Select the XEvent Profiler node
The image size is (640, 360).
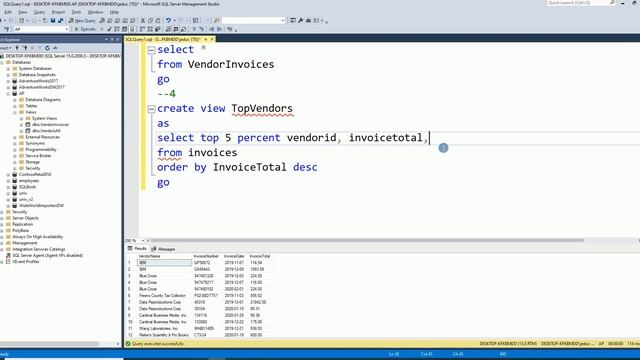click(x=26, y=262)
